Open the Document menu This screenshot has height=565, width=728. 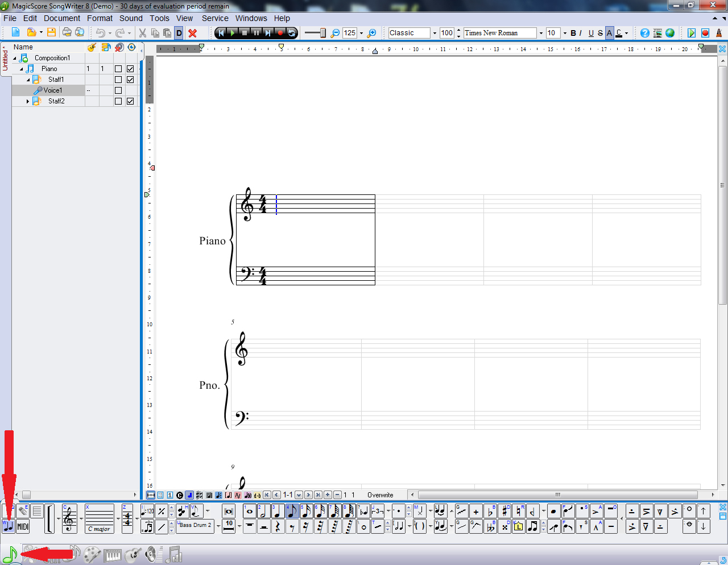click(x=62, y=18)
